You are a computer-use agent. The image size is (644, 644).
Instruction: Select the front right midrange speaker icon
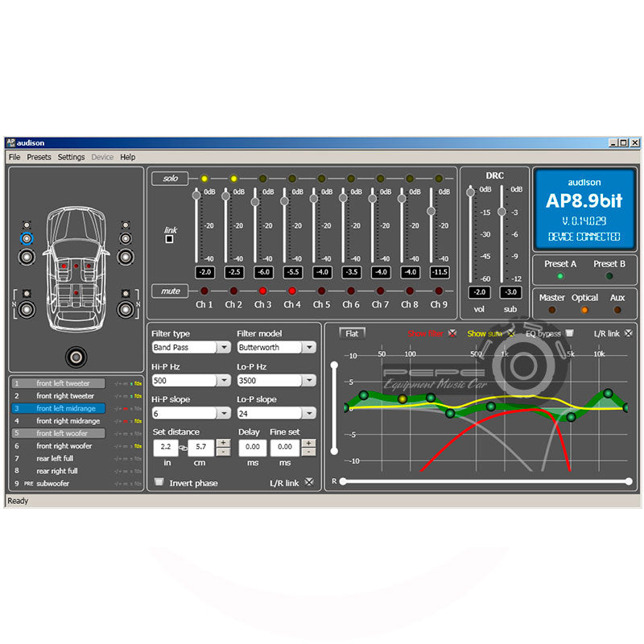tap(126, 238)
